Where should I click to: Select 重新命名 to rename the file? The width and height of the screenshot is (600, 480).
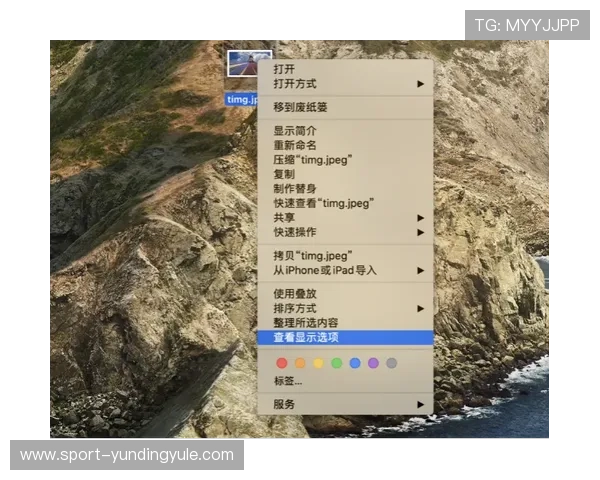[345, 145]
